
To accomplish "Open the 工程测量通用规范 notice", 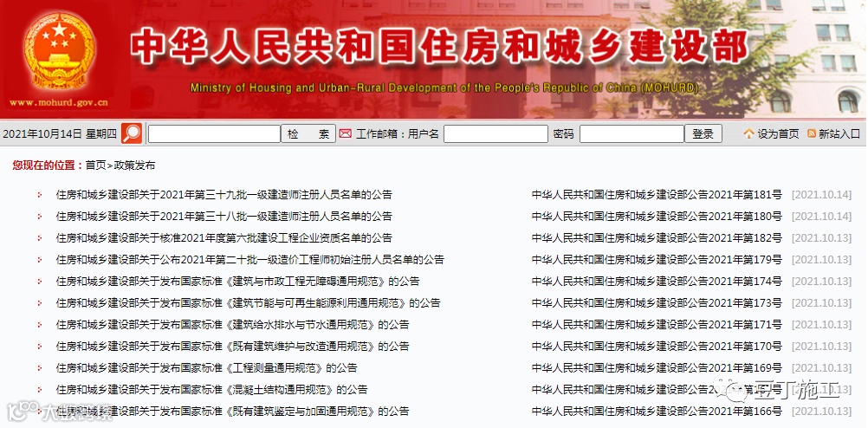I will point(206,367).
